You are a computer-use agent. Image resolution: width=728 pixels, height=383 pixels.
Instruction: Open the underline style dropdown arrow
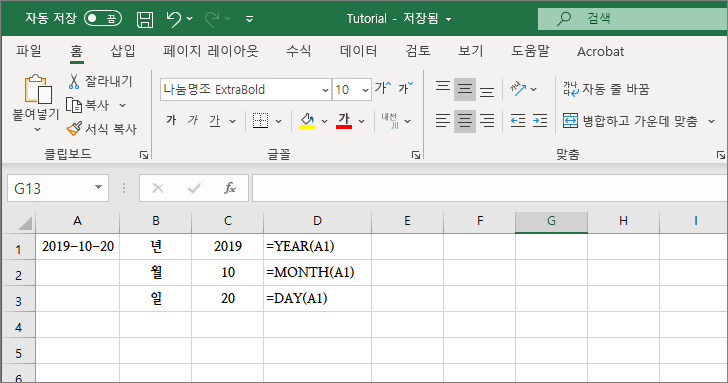(x=233, y=122)
